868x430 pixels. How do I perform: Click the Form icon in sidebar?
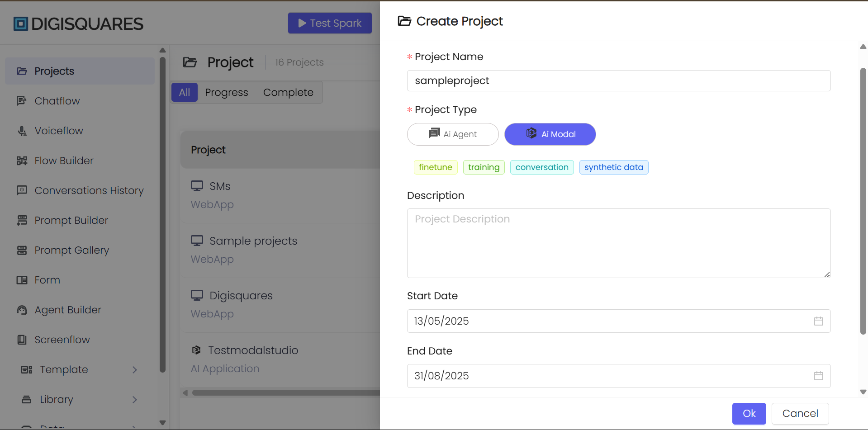tap(22, 280)
